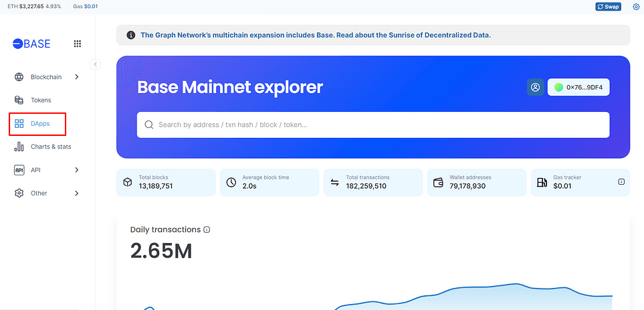The height and width of the screenshot is (310, 644).
Task: Click the Daily transactions info icon
Action: (x=207, y=230)
